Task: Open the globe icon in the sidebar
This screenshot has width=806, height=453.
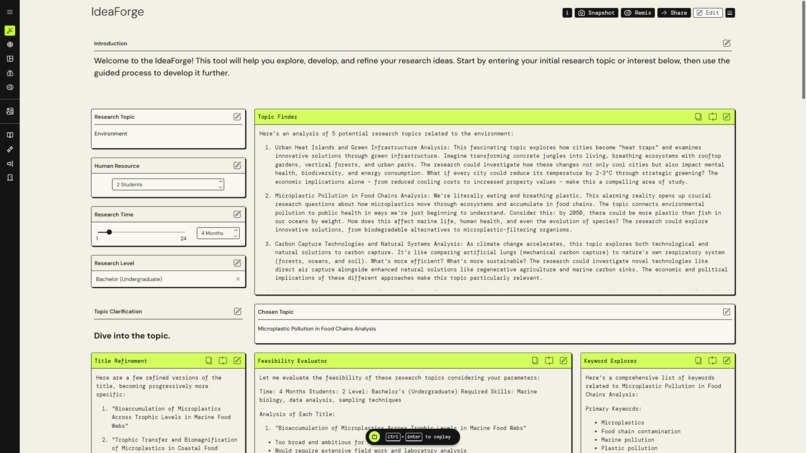Action: click(x=10, y=45)
